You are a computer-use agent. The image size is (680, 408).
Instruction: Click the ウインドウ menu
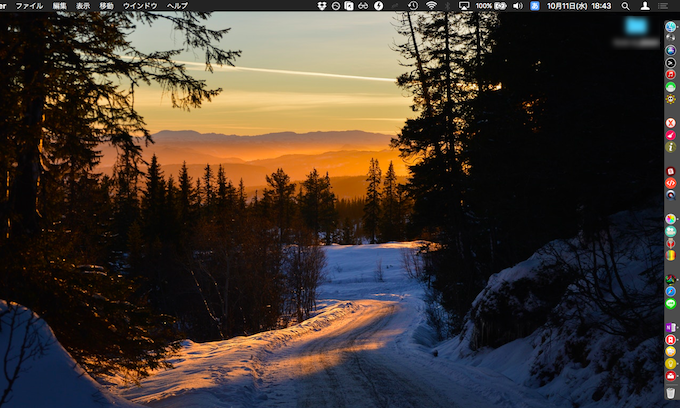coord(140,6)
